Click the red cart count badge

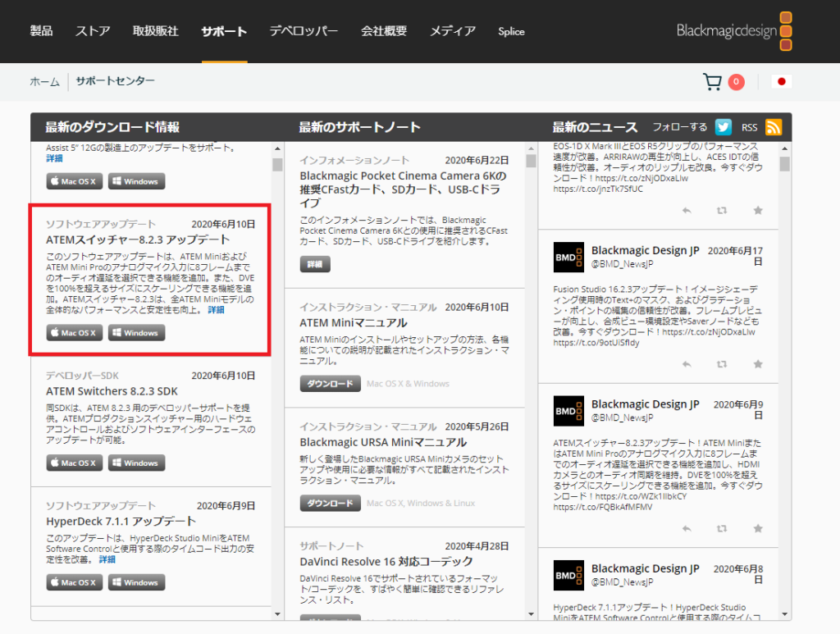coord(736,82)
